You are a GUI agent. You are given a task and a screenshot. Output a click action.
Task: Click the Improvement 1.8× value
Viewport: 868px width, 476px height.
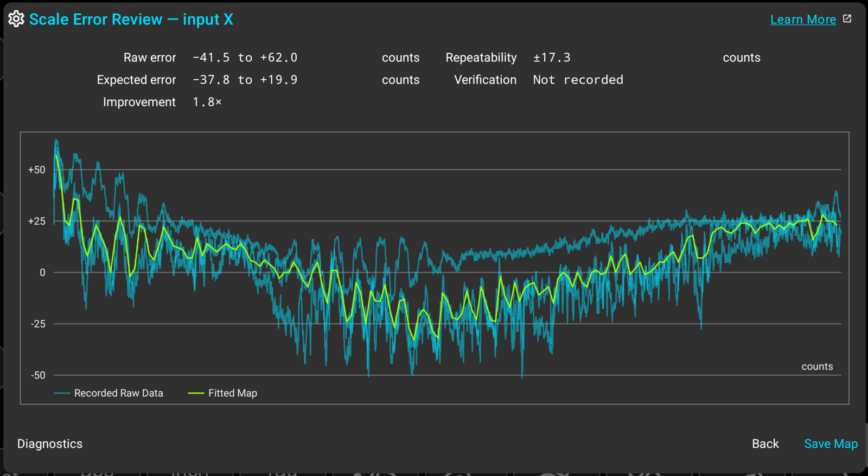207,102
